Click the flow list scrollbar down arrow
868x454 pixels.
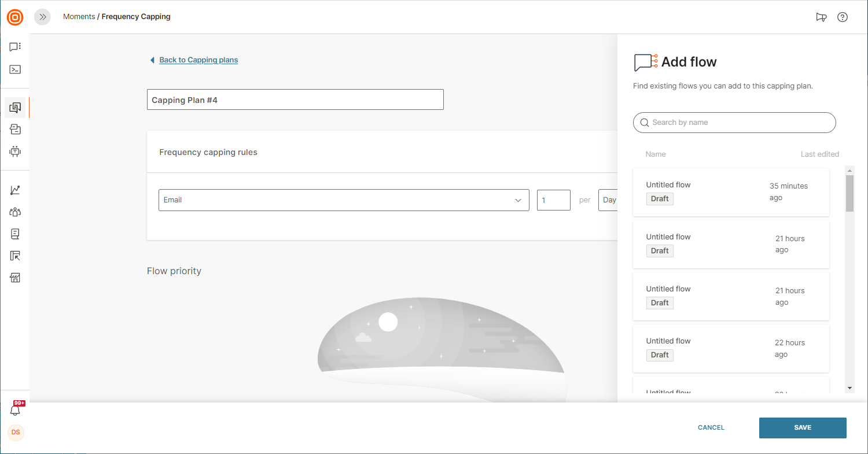coord(849,388)
